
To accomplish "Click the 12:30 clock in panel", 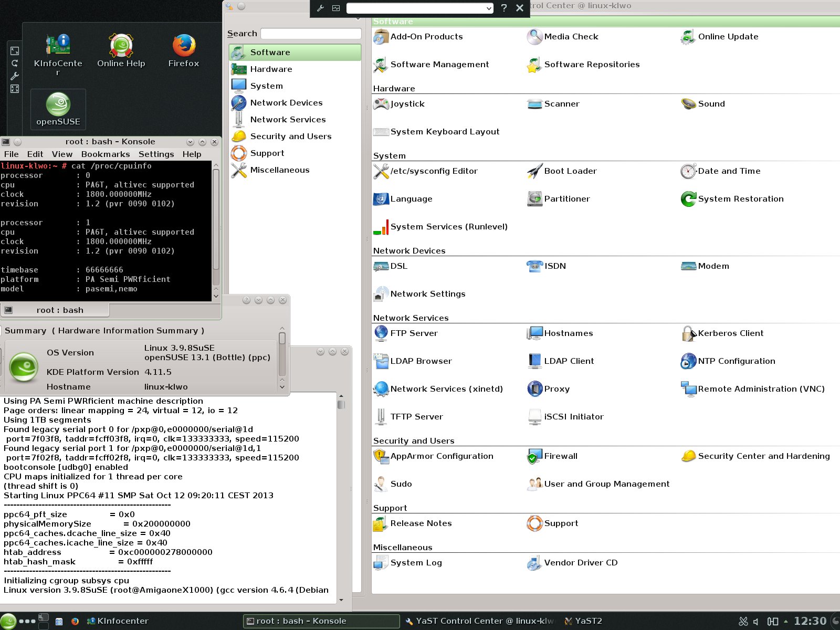I will pyautogui.click(x=810, y=621).
